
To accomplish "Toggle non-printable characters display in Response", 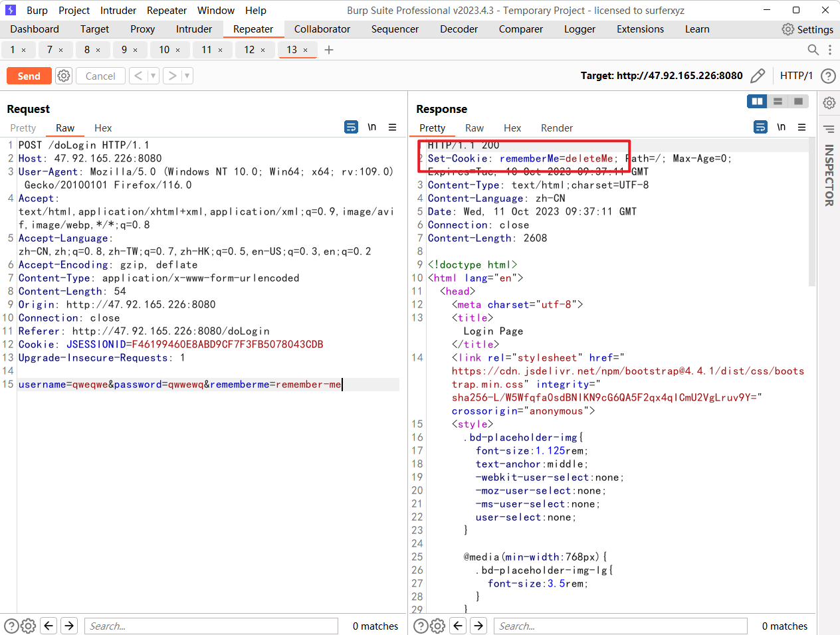I will pyautogui.click(x=782, y=128).
